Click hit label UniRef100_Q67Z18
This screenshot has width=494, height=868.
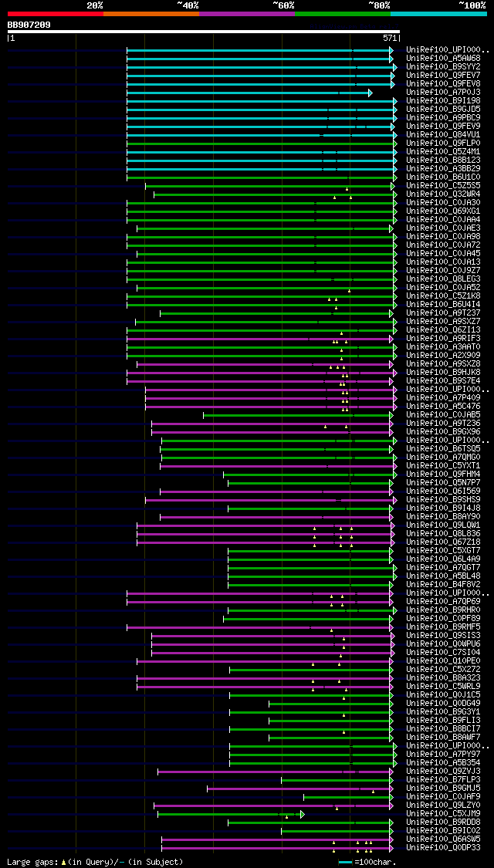tap(444, 542)
